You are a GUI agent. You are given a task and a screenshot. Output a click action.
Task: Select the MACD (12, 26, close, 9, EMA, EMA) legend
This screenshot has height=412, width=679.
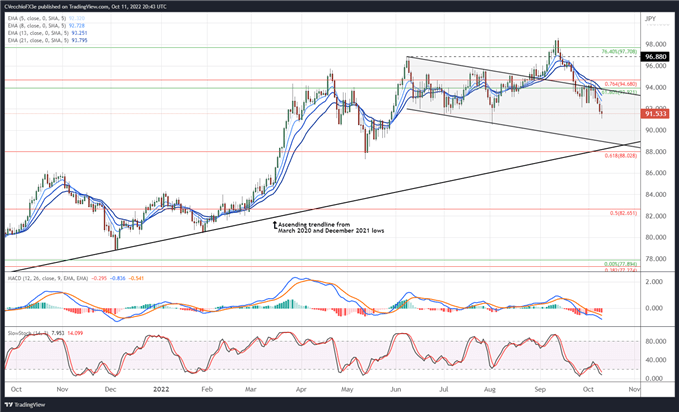48,278
